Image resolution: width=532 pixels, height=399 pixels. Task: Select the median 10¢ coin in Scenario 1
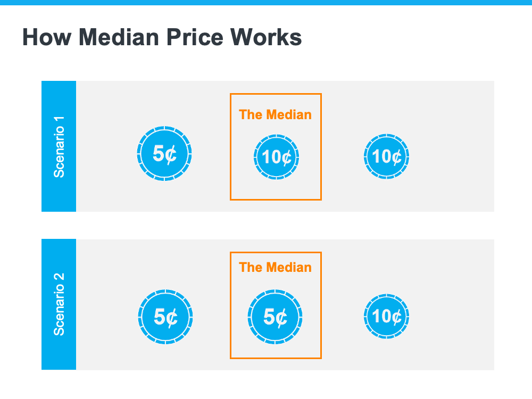(276, 157)
